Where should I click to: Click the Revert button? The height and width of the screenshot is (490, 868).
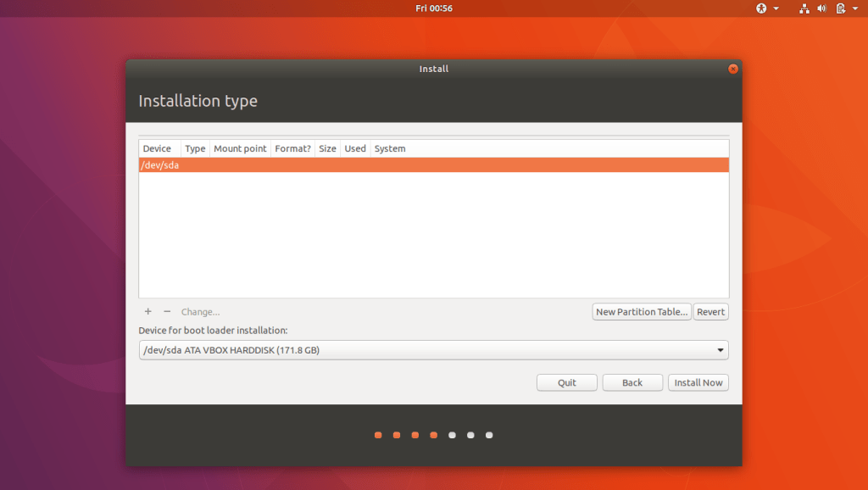[710, 312]
